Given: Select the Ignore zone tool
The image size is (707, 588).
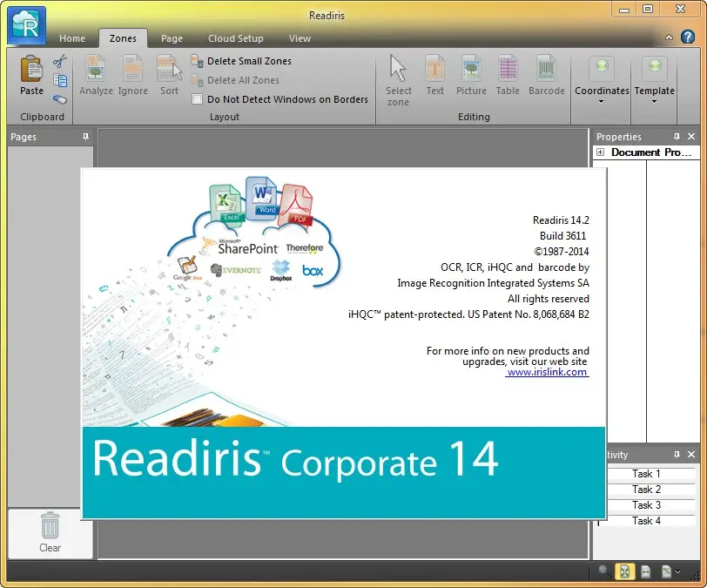Looking at the screenshot, I should click(x=133, y=75).
